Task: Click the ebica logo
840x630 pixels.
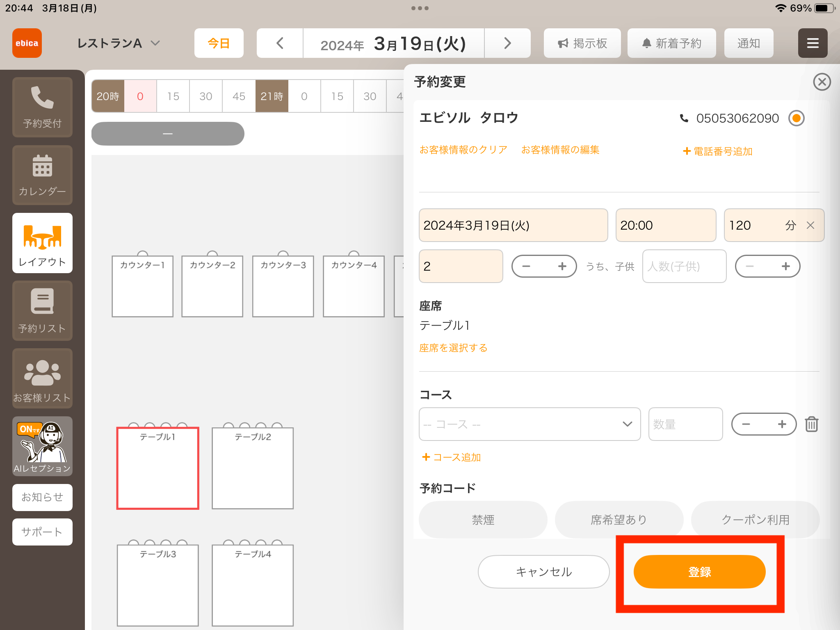Action: [x=27, y=43]
